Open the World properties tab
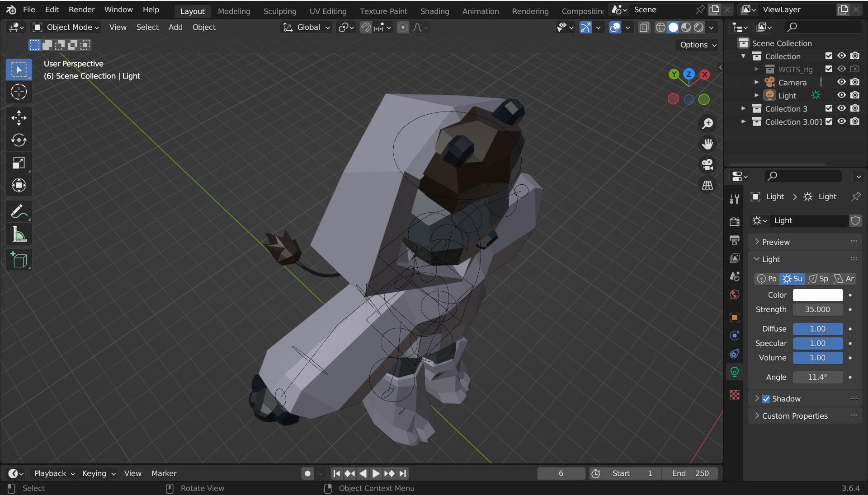 (735, 294)
